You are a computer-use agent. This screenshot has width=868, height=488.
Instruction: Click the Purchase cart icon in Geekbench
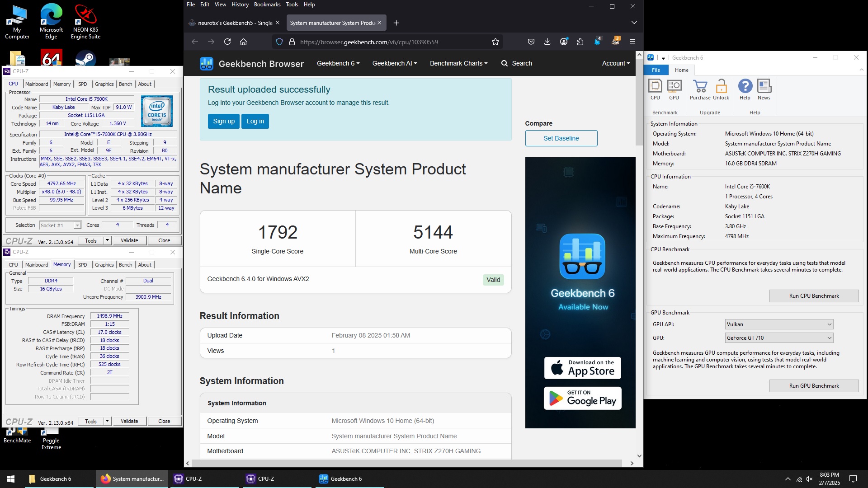(700, 89)
